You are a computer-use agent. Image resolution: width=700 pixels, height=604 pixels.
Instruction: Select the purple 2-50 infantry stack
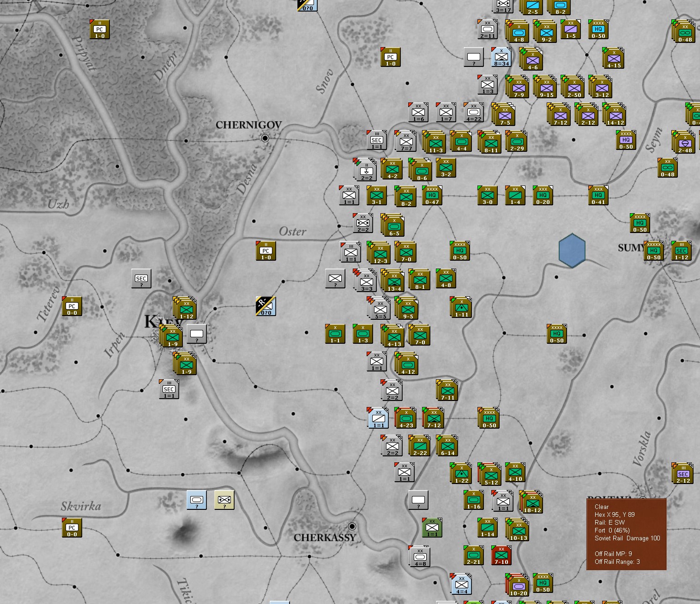pos(573,87)
